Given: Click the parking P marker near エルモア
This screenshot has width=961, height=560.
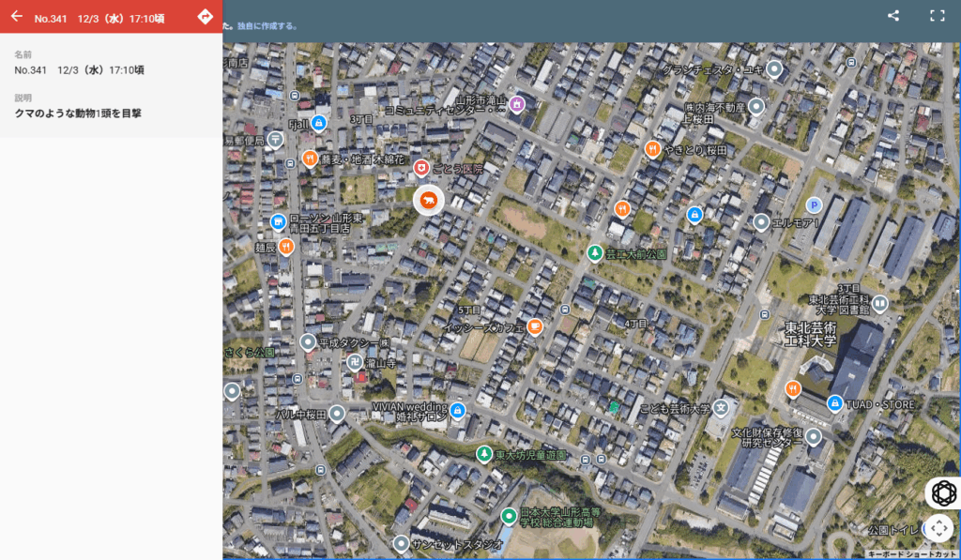Looking at the screenshot, I should [814, 205].
